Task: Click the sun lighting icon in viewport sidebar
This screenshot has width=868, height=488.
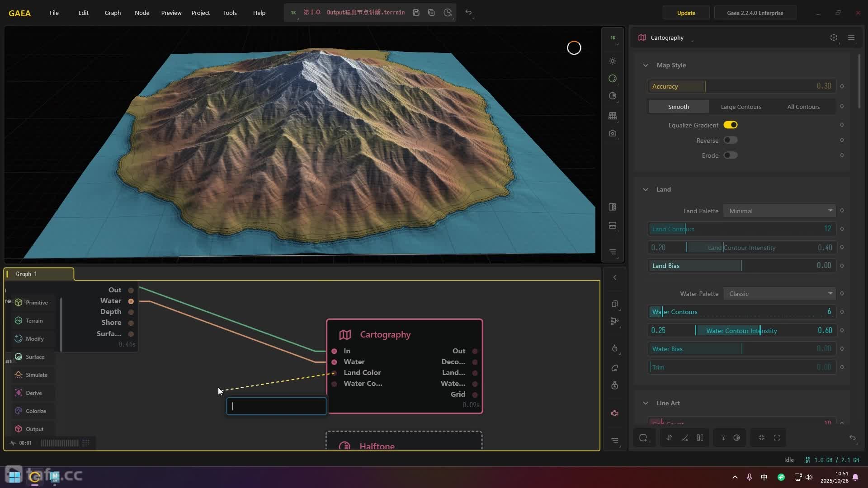Action: (613, 61)
